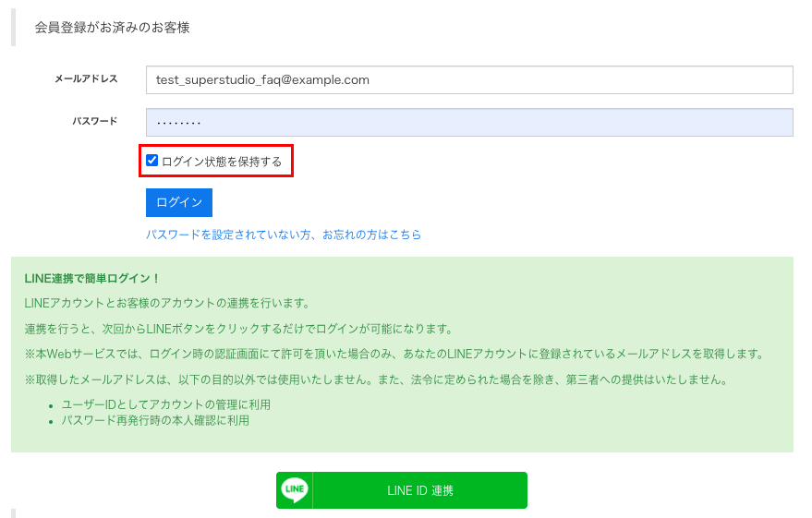
Task: Click the 会員登録がお済みのお客様 heading
Action: point(113,28)
